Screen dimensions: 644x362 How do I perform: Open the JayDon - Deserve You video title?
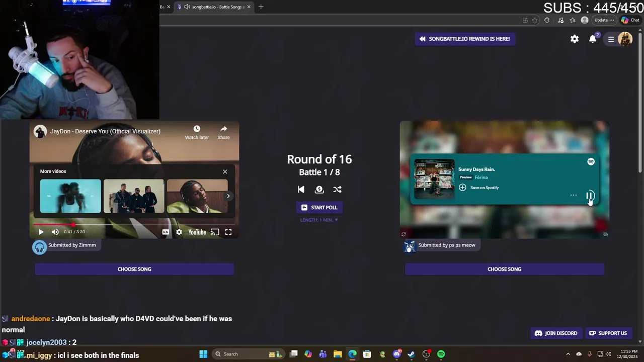[x=105, y=131]
